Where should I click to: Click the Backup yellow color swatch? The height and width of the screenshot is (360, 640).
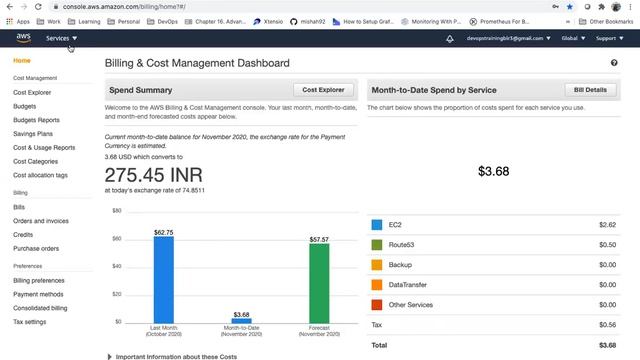[377, 265]
